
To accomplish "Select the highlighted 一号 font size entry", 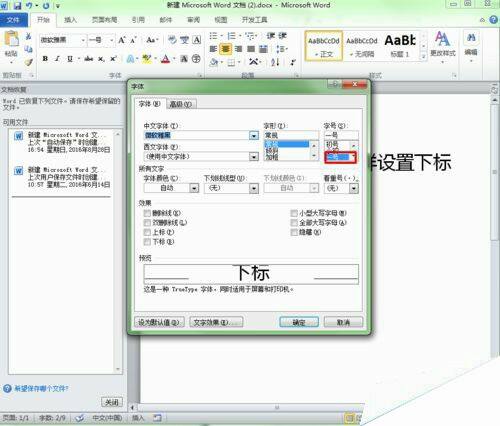I will coord(337,157).
